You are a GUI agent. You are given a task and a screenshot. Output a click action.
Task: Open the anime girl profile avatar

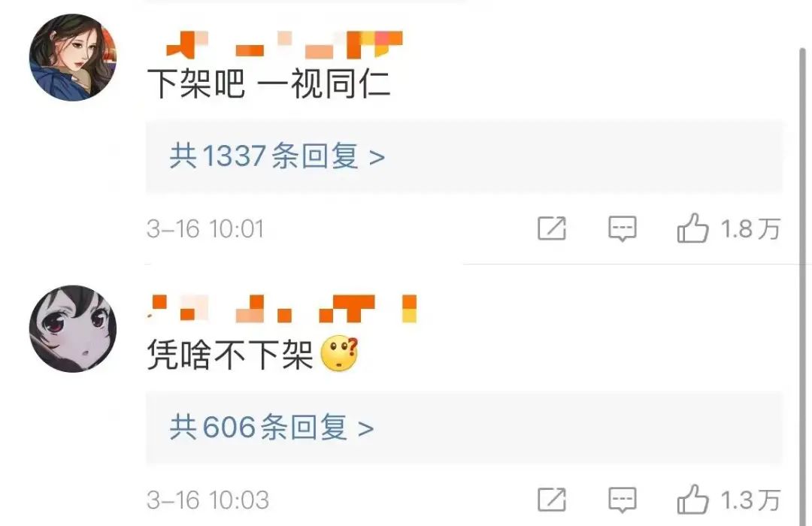(72, 329)
